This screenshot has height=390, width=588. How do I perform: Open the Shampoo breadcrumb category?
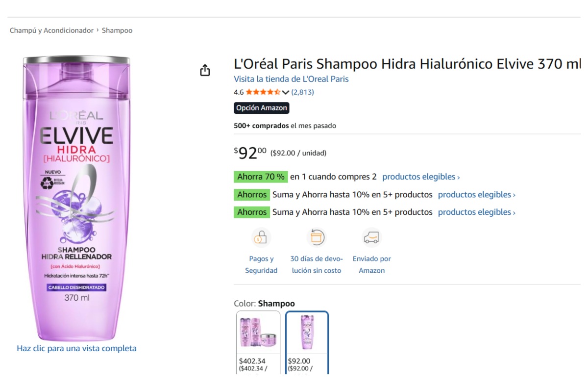coord(117,30)
